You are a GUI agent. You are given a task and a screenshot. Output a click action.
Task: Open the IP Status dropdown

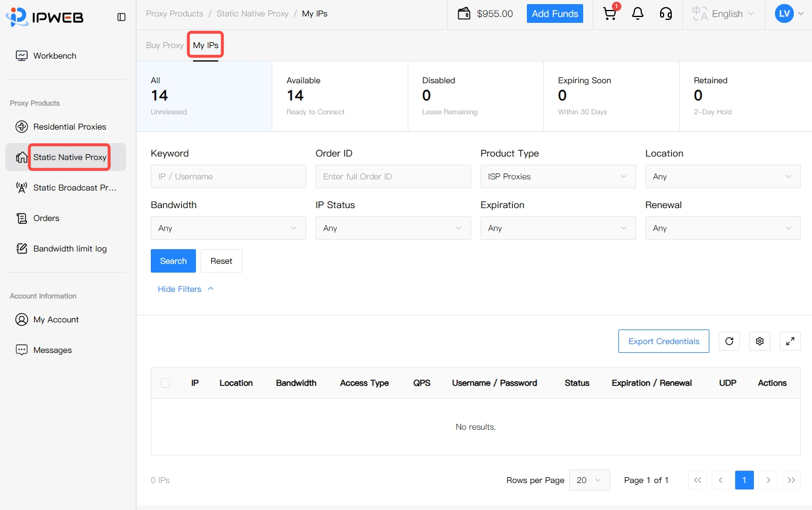coord(393,228)
